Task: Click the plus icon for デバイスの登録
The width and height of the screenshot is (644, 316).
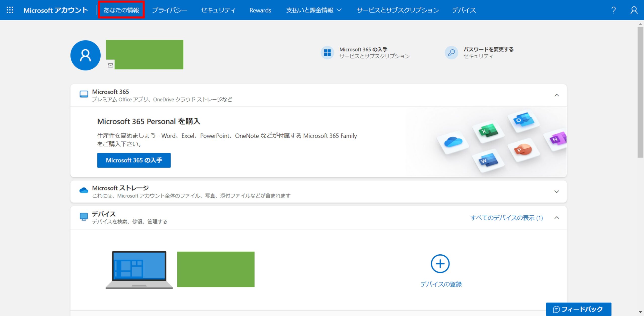Action: (440, 264)
